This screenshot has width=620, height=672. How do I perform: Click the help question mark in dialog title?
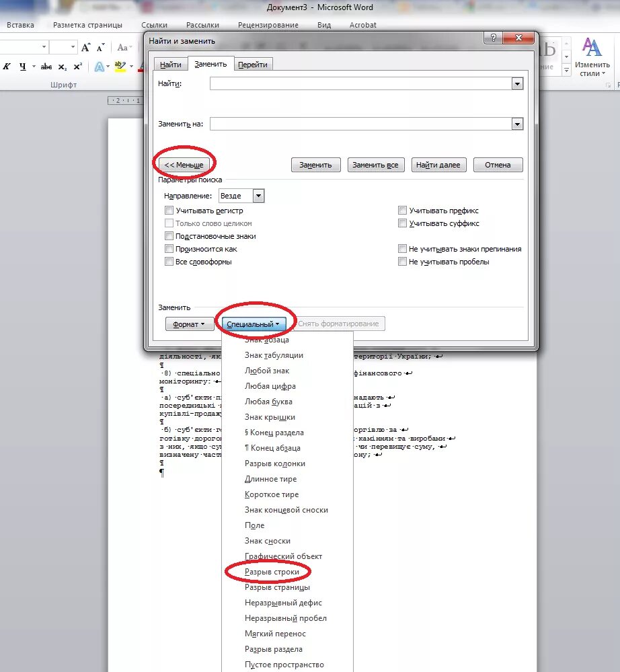493,38
